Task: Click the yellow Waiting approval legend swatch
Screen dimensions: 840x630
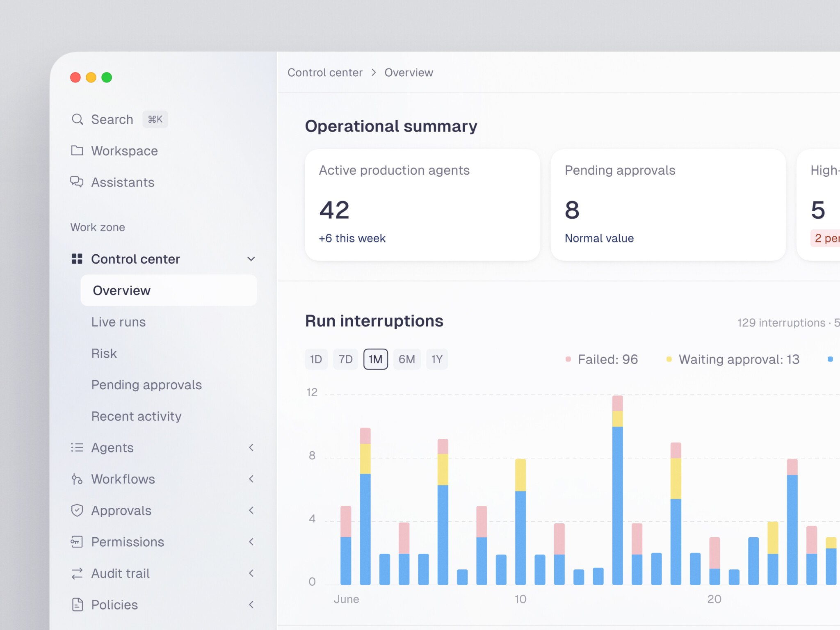Action: 669,359
